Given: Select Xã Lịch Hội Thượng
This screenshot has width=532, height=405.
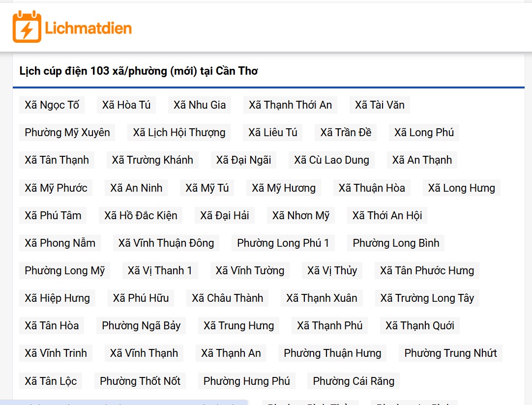Looking at the screenshot, I should click(179, 132).
